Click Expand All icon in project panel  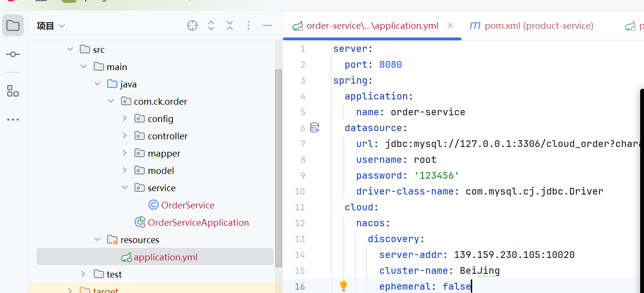211,26
